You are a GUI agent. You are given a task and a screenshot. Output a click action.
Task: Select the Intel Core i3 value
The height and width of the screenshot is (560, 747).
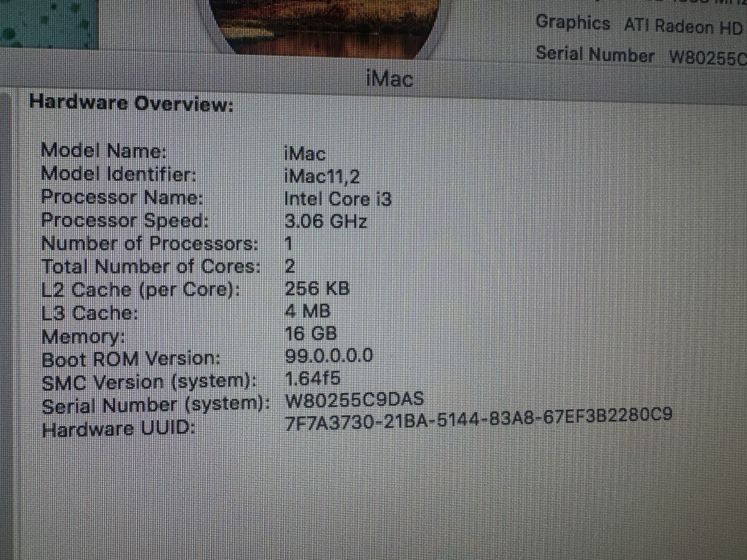click(338, 199)
